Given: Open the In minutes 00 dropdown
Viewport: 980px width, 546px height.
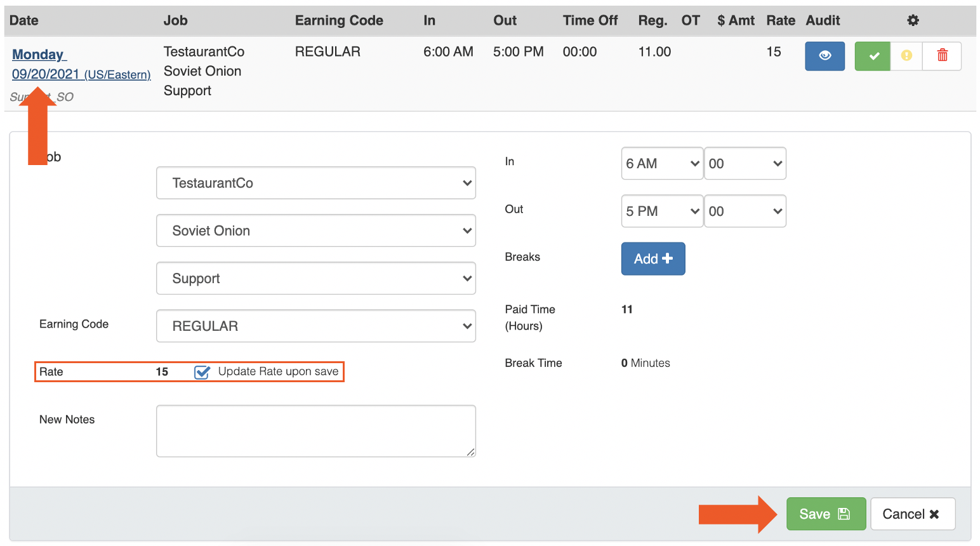Looking at the screenshot, I should pyautogui.click(x=745, y=163).
